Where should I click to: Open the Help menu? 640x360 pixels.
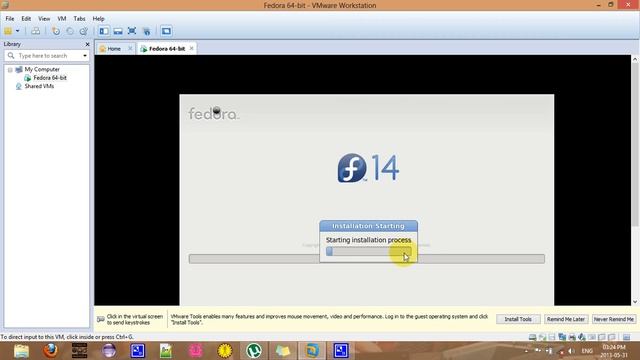pos(98,19)
